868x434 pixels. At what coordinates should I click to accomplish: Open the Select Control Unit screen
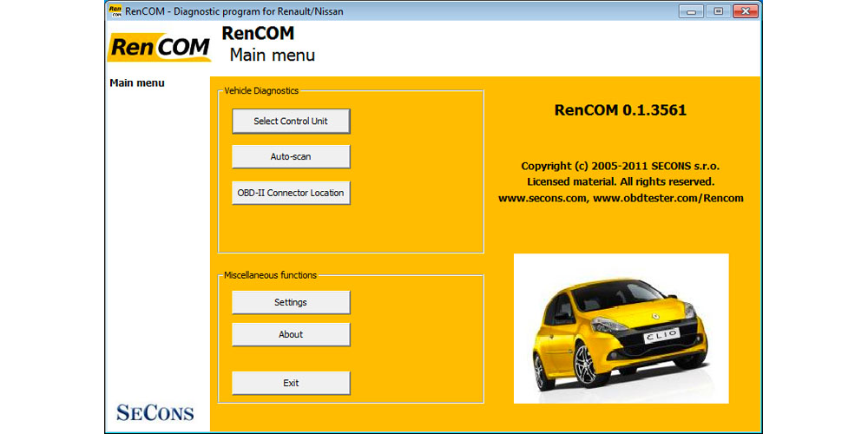tap(291, 122)
